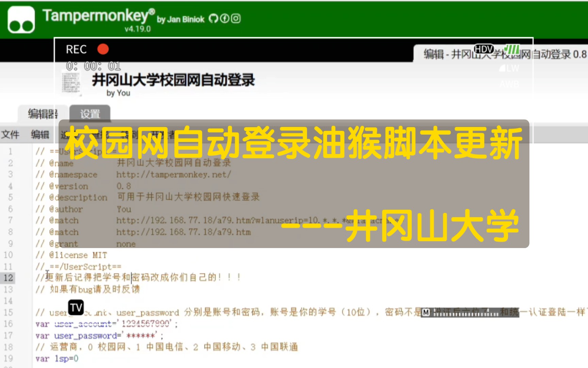Open the Facebook icon link
Image resolution: width=588 pixels, height=368 pixels.
[225, 18]
